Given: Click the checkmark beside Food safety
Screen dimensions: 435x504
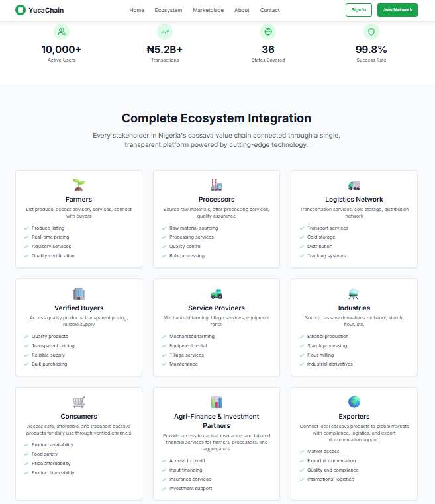Looking at the screenshot, I should 26,454.
